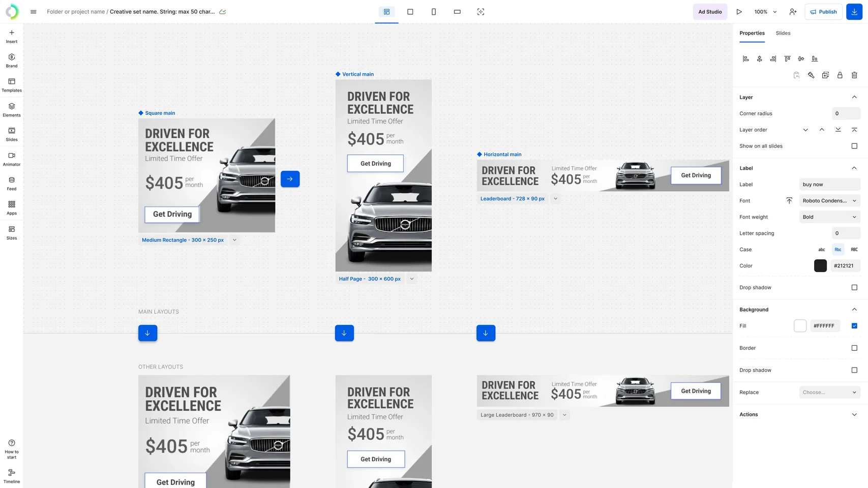Open the Brand panel
The height and width of the screenshot is (488, 868).
click(x=12, y=60)
